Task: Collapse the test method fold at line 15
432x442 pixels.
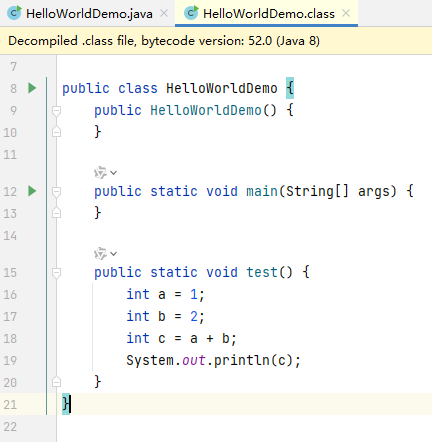Action: coord(56,273)
